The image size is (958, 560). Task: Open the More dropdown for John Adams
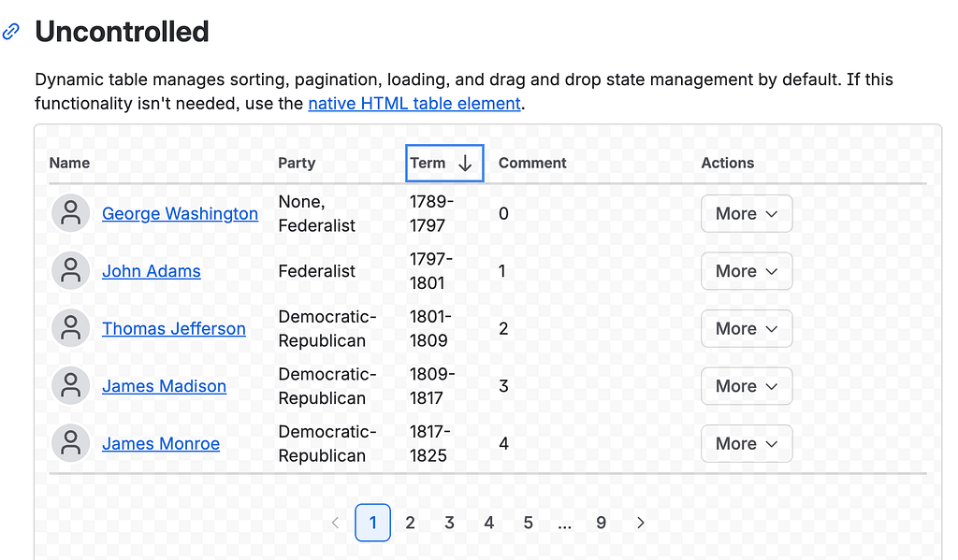(747, 270)
